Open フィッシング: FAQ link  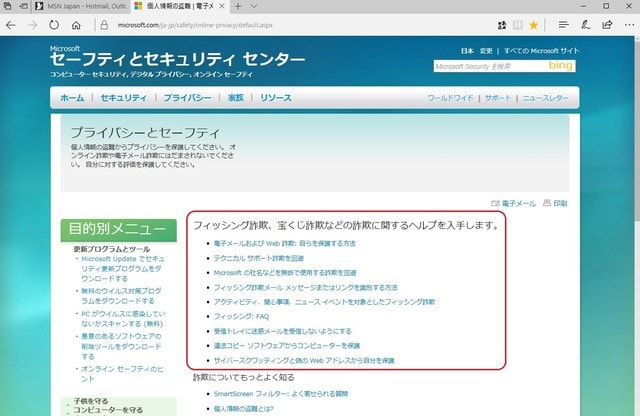click(x=241, y=316)
